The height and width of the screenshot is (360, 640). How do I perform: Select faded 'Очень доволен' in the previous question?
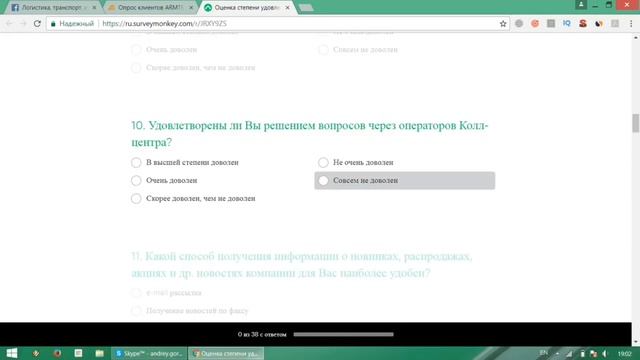[x=136, y=50]
